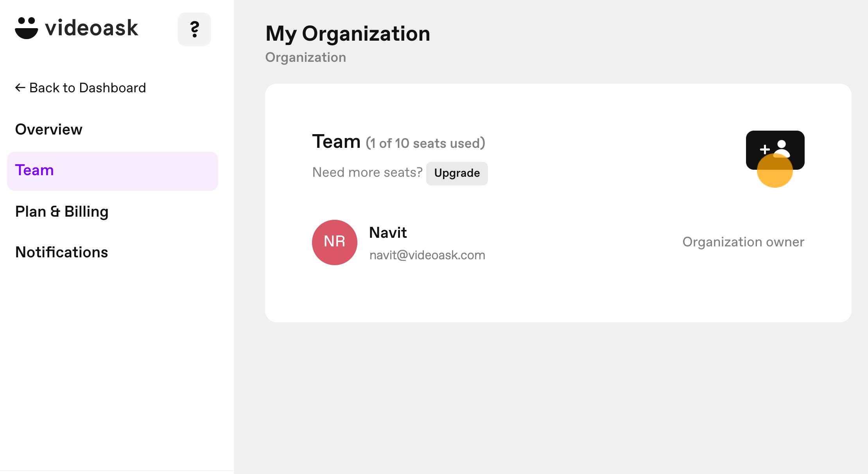Click the My Organization heading
The height and width of the screenshot is (474, 868).
pyautogui.click(x=348, y=34)
